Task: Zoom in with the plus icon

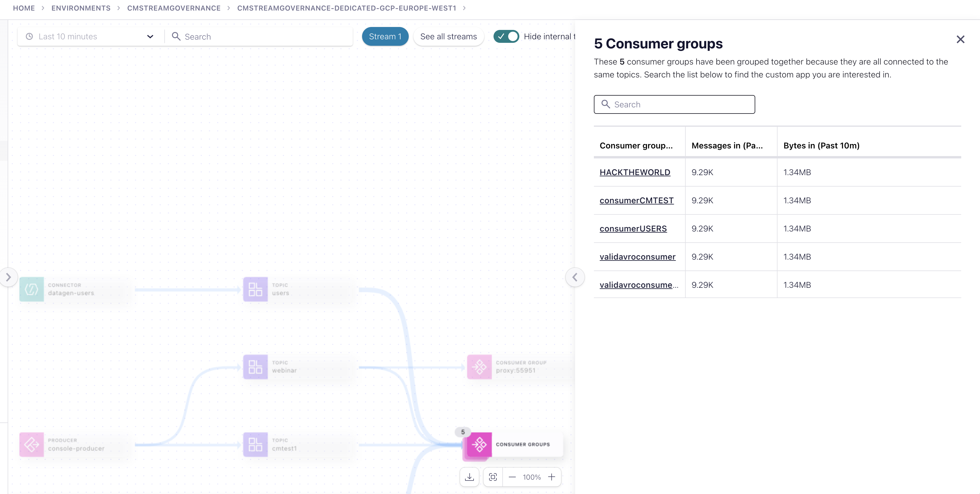Action: (x=551, y=477)
